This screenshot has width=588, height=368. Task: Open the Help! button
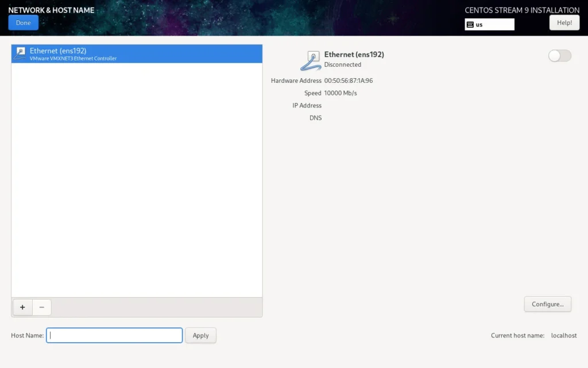(x=564, y=22)
